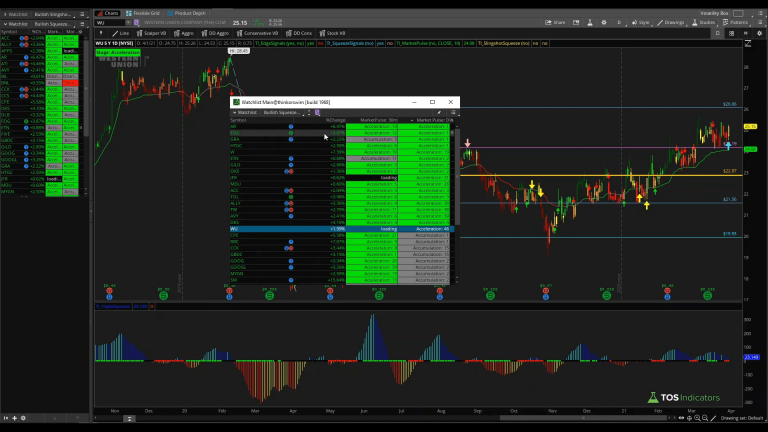Image resolution: width=768 pixels, height=432 pixels.
Task: Click the purple clipboard link icon in the floating watchlist toolbar
Action: [x=317, y=113]
